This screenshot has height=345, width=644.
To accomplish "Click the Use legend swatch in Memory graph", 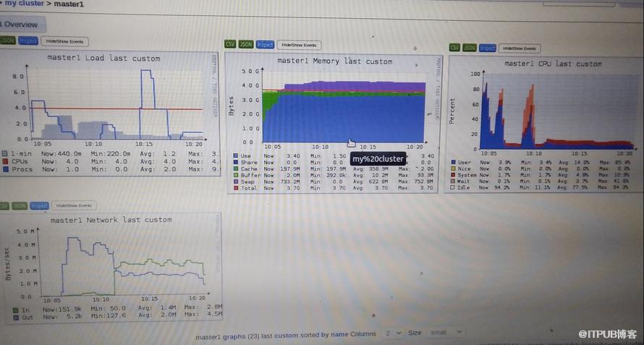I will point(236,156).
